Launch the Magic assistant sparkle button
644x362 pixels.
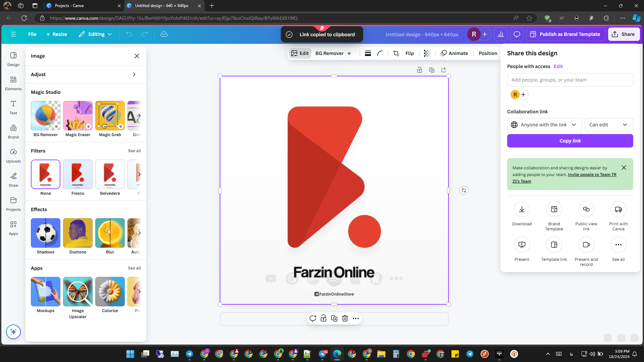tap(13, 332)
